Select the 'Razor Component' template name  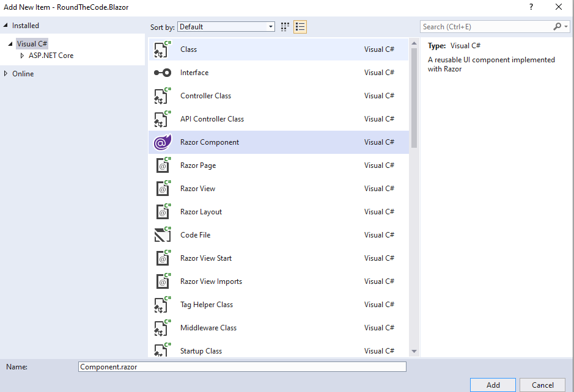(210, 142)
